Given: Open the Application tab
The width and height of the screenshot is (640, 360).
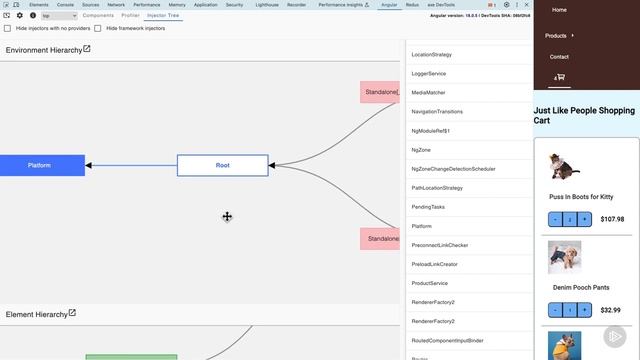Looking at the screenshot, I should click(206, 5).
